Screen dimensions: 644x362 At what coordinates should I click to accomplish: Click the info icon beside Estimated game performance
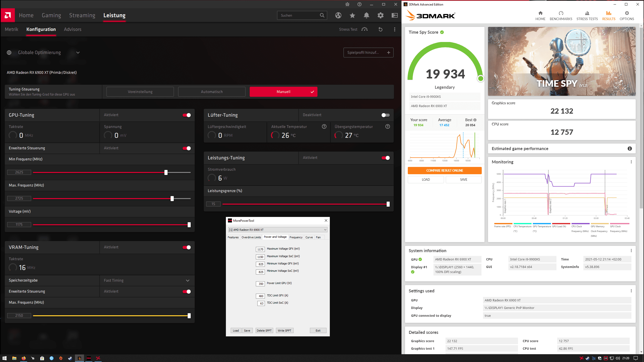pos(630,149)
